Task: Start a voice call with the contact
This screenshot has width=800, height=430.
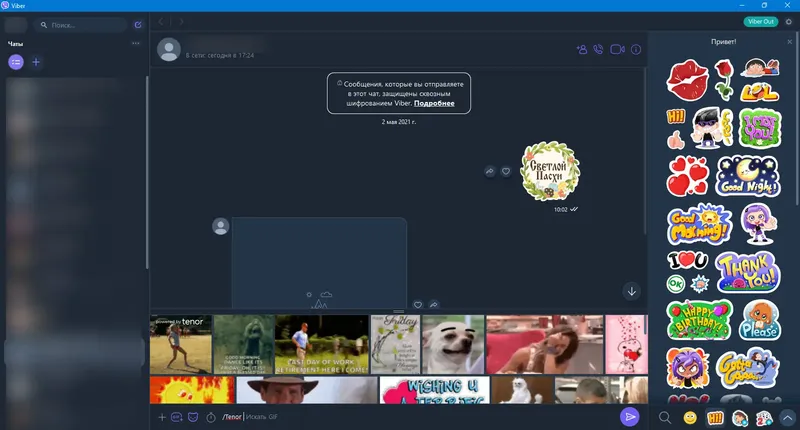Action: click(598, 49)
